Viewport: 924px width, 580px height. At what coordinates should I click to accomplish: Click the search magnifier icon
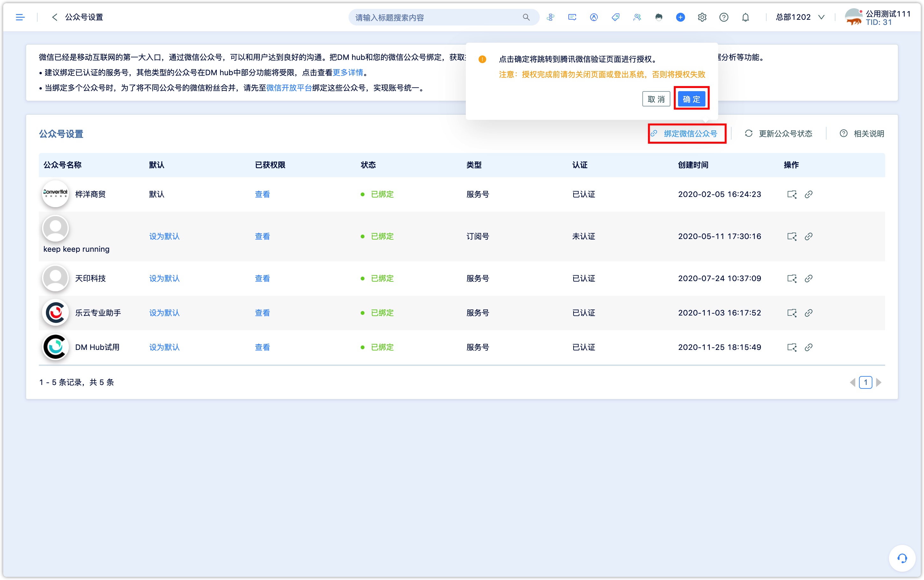(526, 17)
